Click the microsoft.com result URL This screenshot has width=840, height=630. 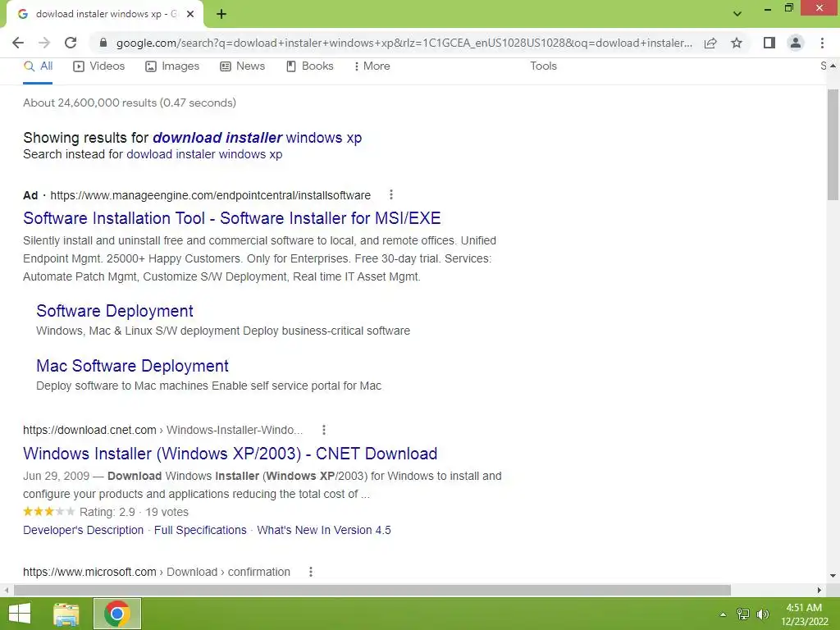click(157, 572)
